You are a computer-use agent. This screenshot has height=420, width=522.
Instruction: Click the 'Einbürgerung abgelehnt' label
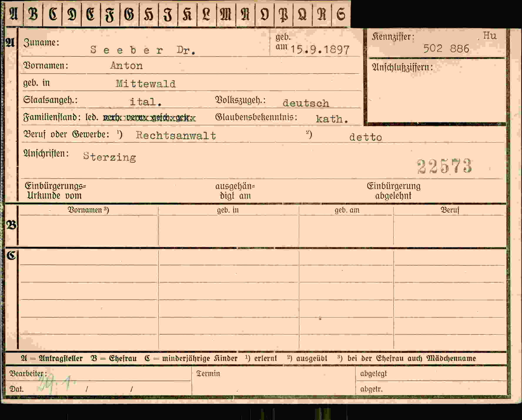click(393, 191)
